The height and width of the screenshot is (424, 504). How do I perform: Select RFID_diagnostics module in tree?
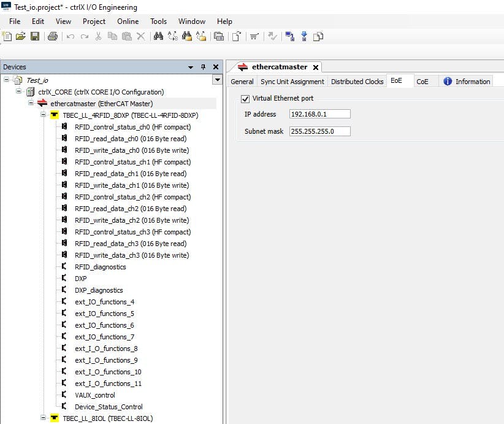pos(101,267)
